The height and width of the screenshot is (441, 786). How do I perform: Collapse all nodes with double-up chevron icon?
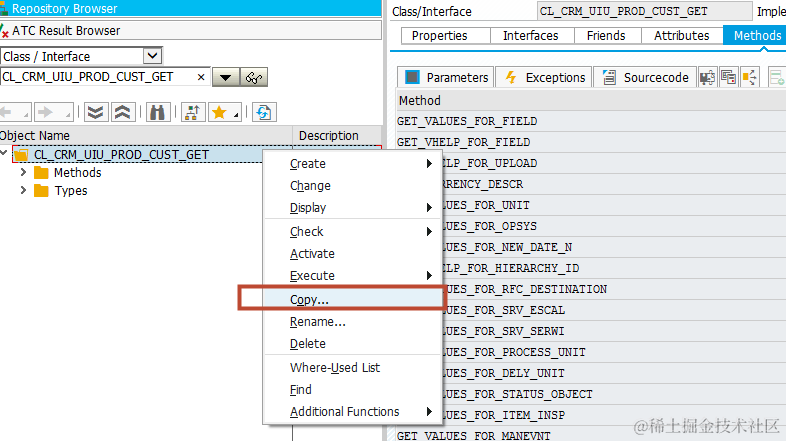123,112
